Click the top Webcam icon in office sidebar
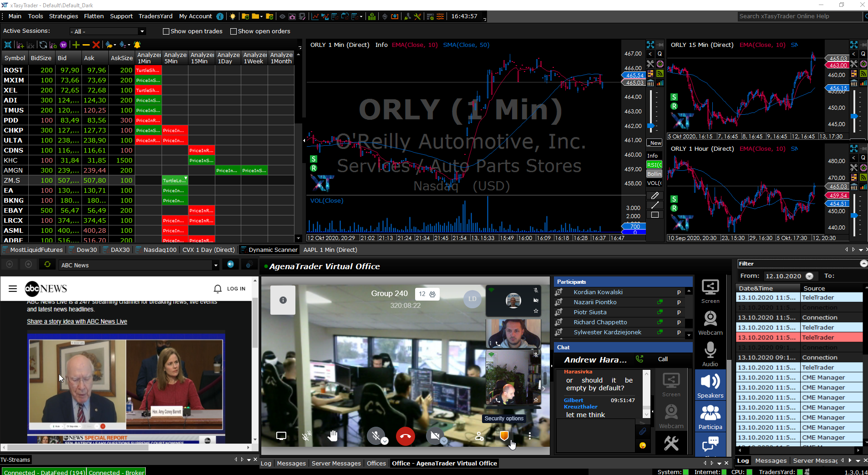Image resolution: width=868 pixels, height=475 pixels. [710, 323]
